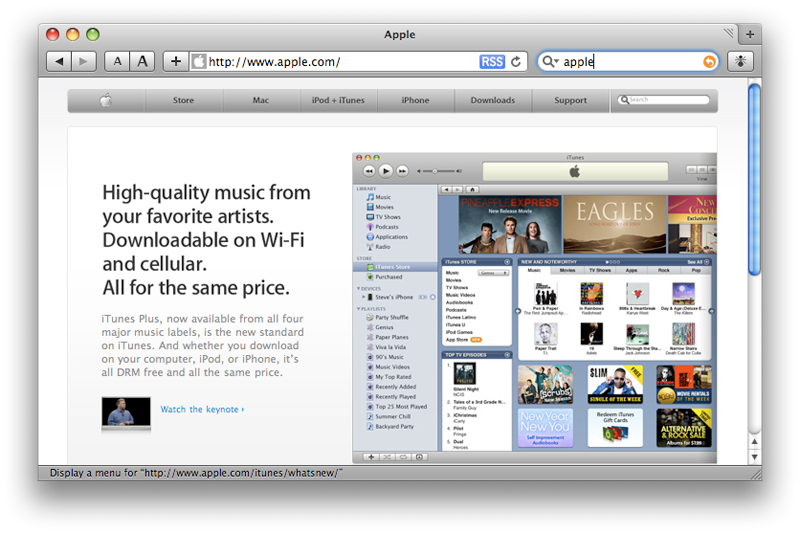Open the iPhone tab in Apple navigation
This screenshot has height=533, width=800.
pyautogui.click(x=415, y=100)
